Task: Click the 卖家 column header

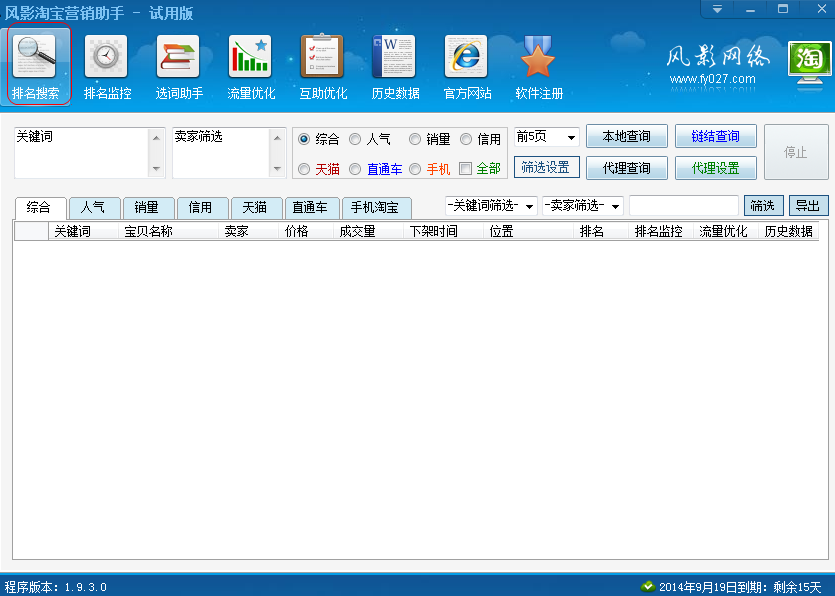Action: coord(249,231)
